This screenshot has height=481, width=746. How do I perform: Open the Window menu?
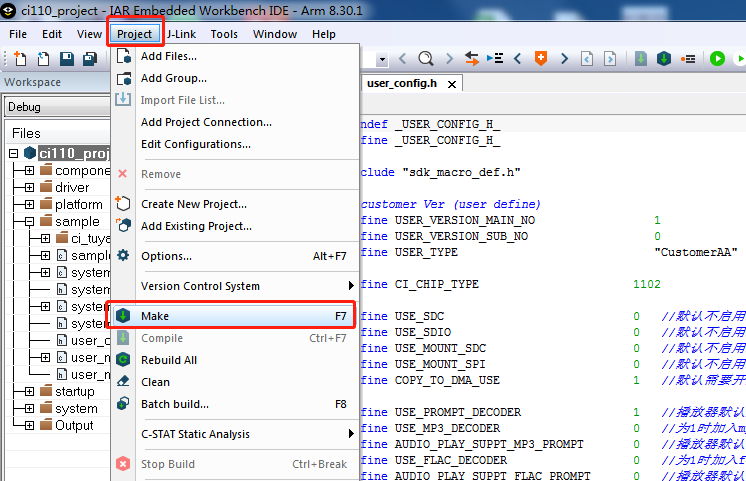click(x=275, y=34)
